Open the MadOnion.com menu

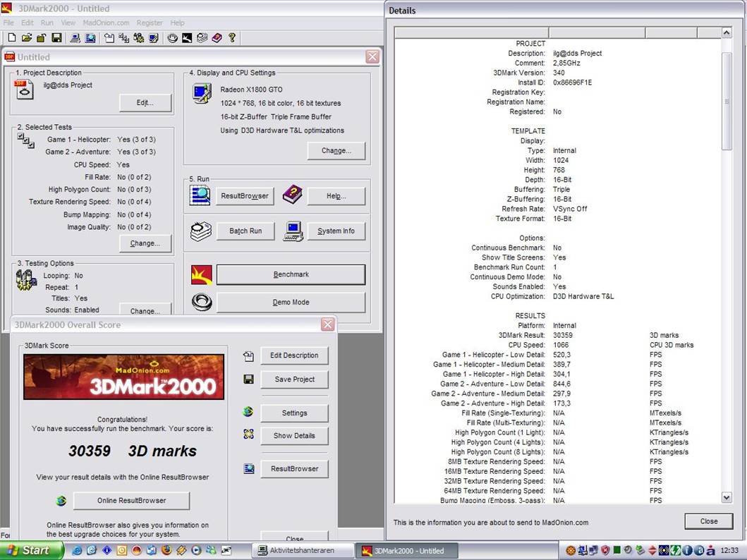106,23
